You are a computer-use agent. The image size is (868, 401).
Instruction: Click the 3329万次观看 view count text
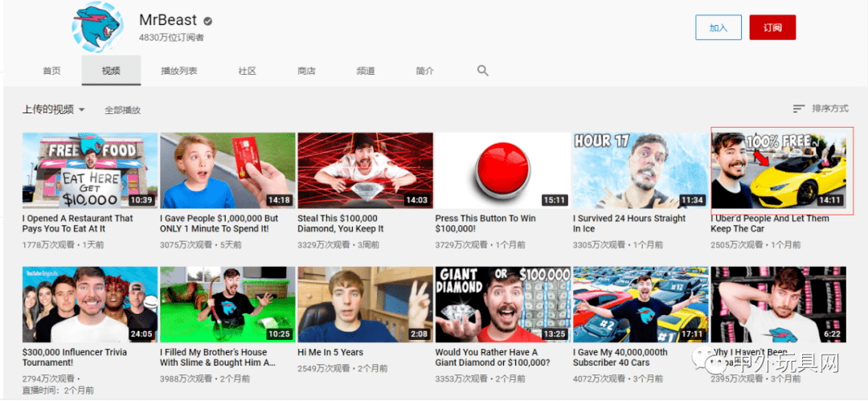[x=324, y=245]
